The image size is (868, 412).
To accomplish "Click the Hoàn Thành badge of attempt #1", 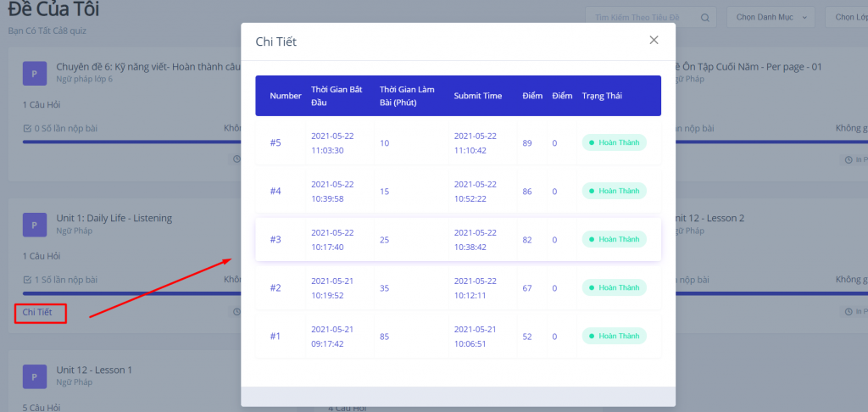I will tap(614, 336).
